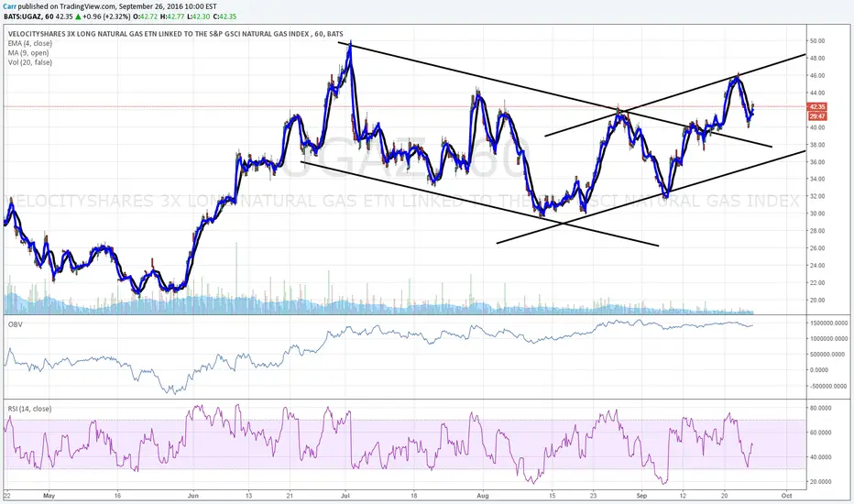
Task: Click the 32.00 price axis label
Action: (x=817, y=196)
